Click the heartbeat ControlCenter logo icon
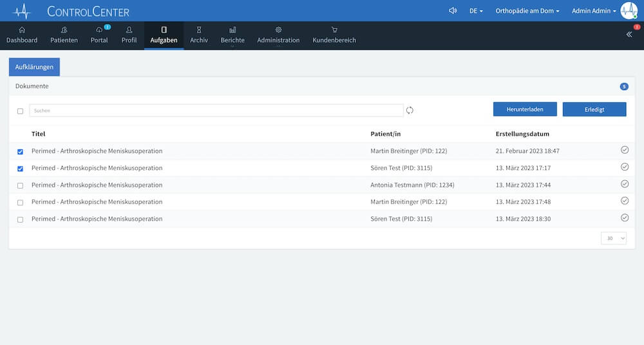644x345 pixels. pos(22,11)
